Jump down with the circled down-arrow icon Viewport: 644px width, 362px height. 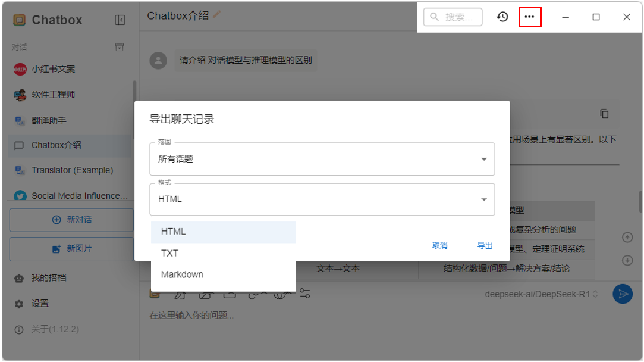tap(627, 260)
